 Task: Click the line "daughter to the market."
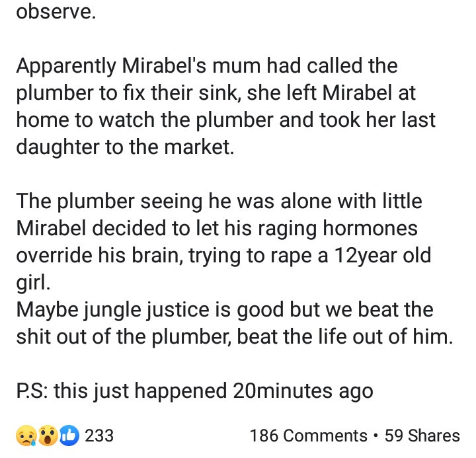point(125,147)
